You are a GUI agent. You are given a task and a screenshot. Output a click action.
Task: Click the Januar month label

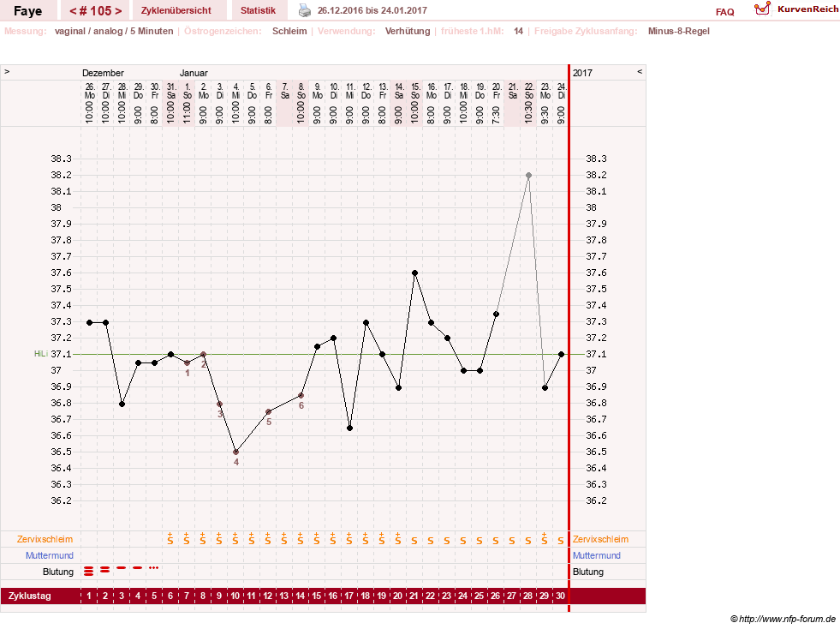pos(194,73)
